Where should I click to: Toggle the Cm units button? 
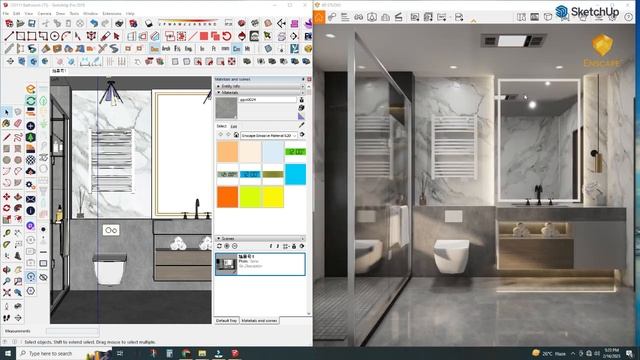(236, 49)
